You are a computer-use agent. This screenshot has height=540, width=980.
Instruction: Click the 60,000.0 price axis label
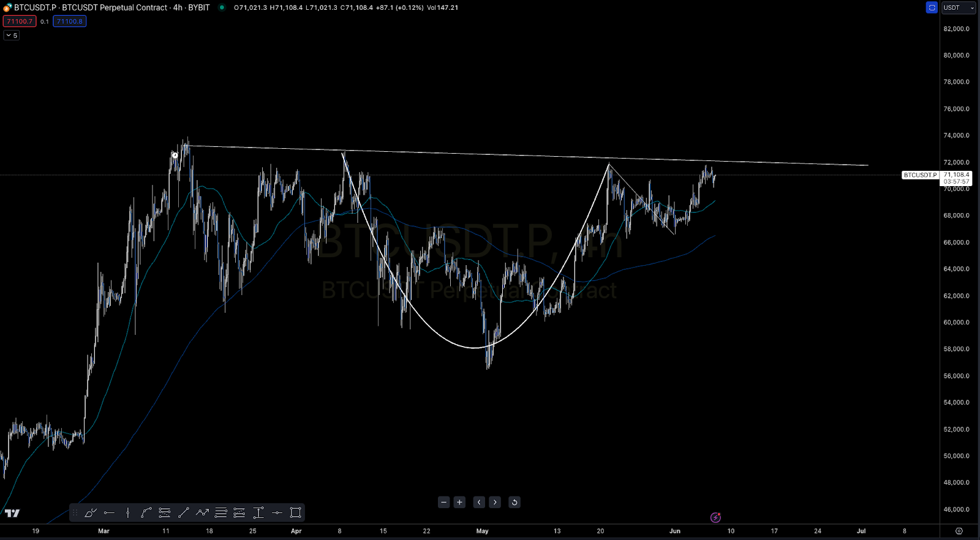point(956,322)
